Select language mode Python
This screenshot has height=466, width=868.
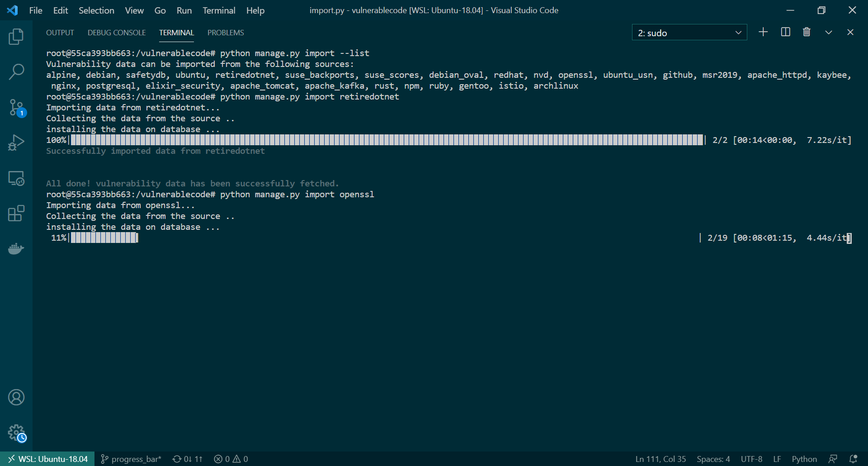(804, 459)
